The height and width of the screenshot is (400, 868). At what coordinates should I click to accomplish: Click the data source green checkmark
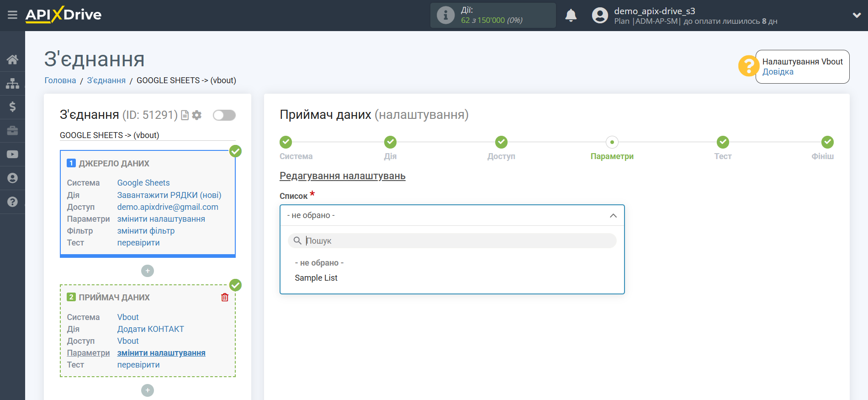(x=235, y=151)
